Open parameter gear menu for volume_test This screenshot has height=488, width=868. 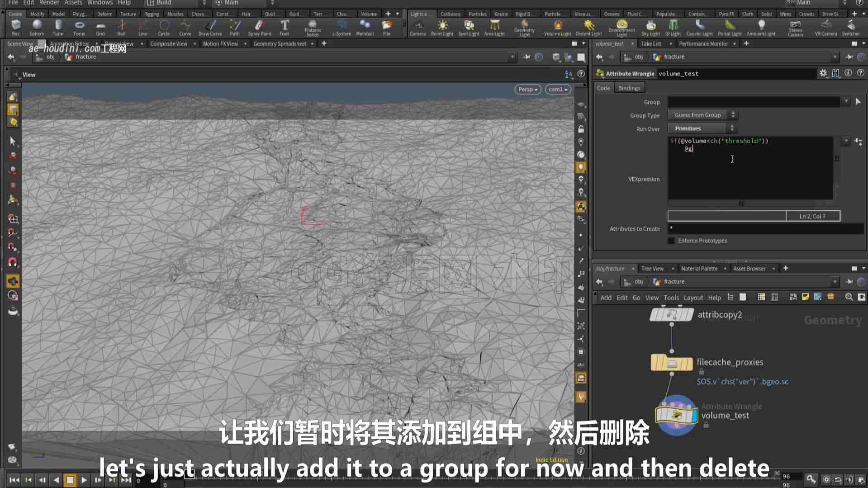[823, 73]
